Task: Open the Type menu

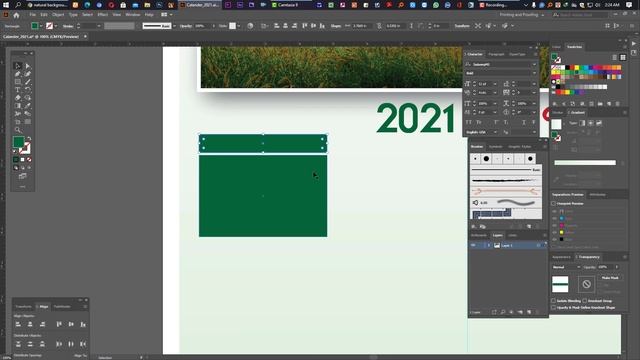Action: click(73, 15)
